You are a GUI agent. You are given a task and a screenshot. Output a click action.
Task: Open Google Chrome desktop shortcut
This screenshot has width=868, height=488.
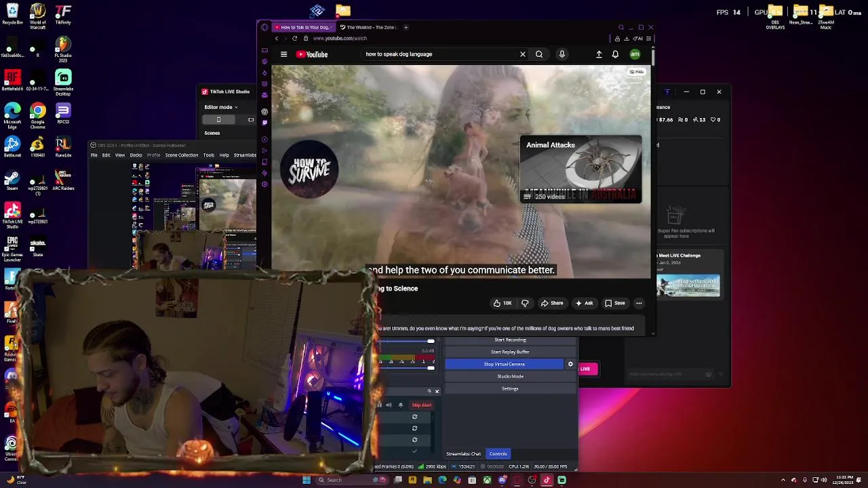pos(37,115)
